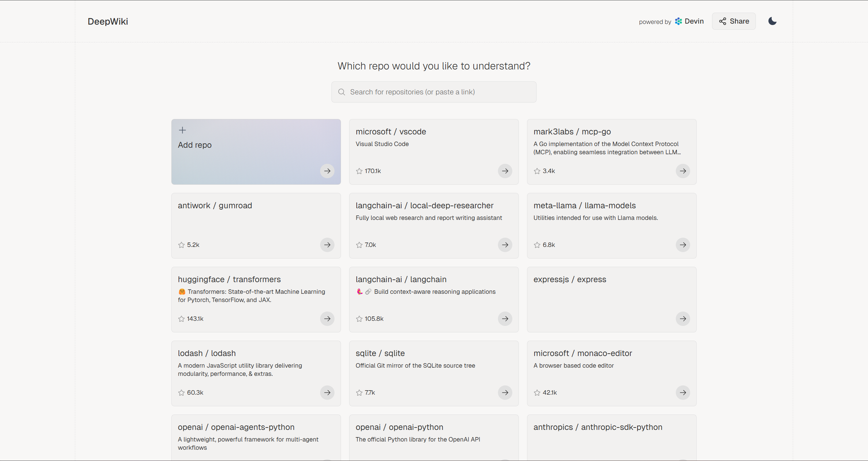Open langchain-ai/langchain with its arrow button
Image resolution: width=868 pixels, height=461 pixels.
click(505, 319)
